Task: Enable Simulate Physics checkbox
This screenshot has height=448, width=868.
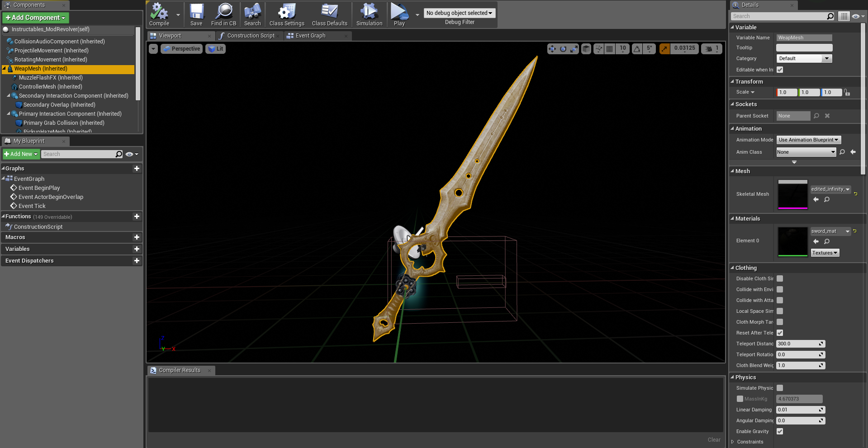Action: (x=780, y=388)
